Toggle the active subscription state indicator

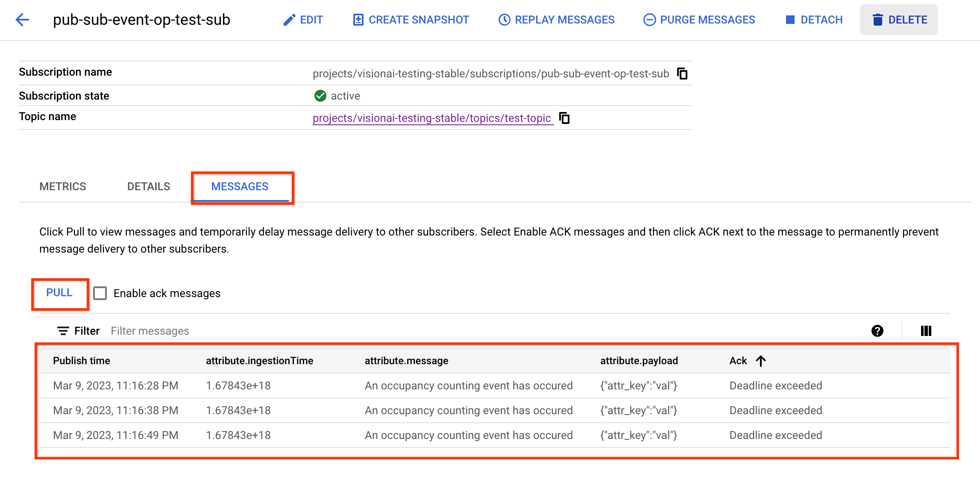tap(320, 95)
